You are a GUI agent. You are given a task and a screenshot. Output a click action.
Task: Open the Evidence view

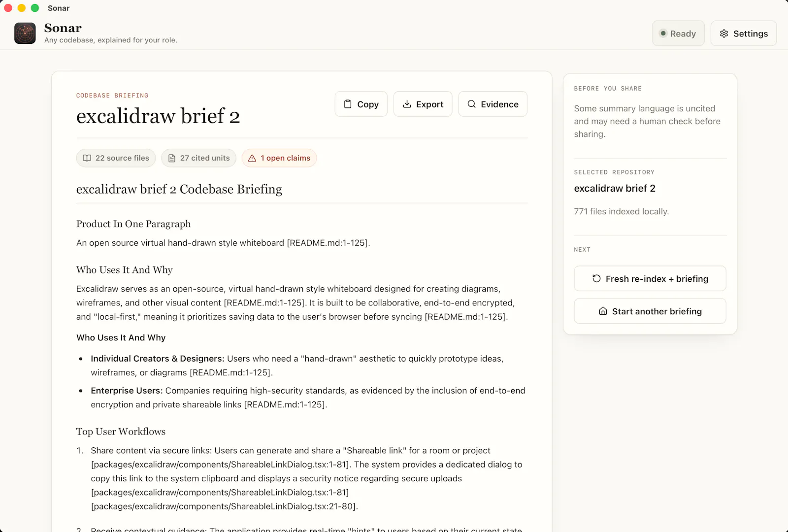coord(492,104)
